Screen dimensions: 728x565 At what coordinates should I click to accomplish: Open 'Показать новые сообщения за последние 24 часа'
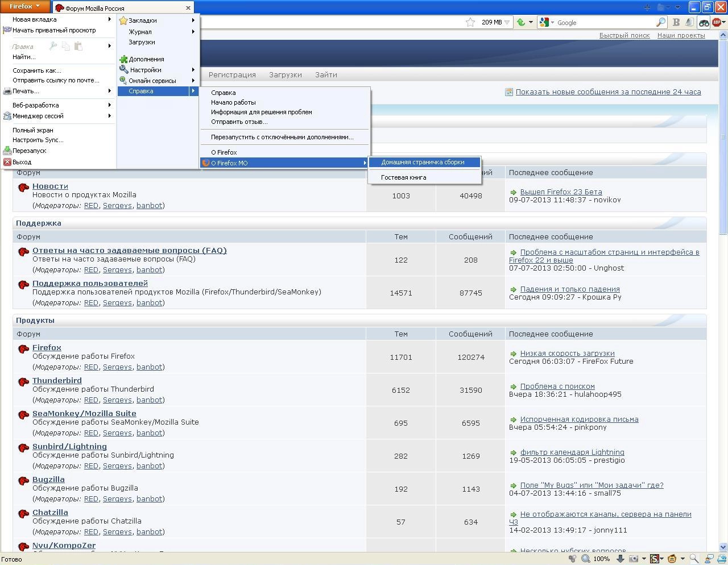[608, 92]
